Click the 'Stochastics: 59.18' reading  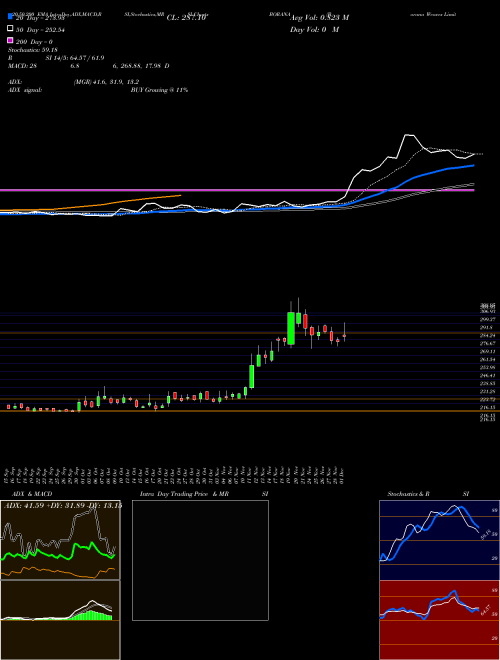pos(33,50)
